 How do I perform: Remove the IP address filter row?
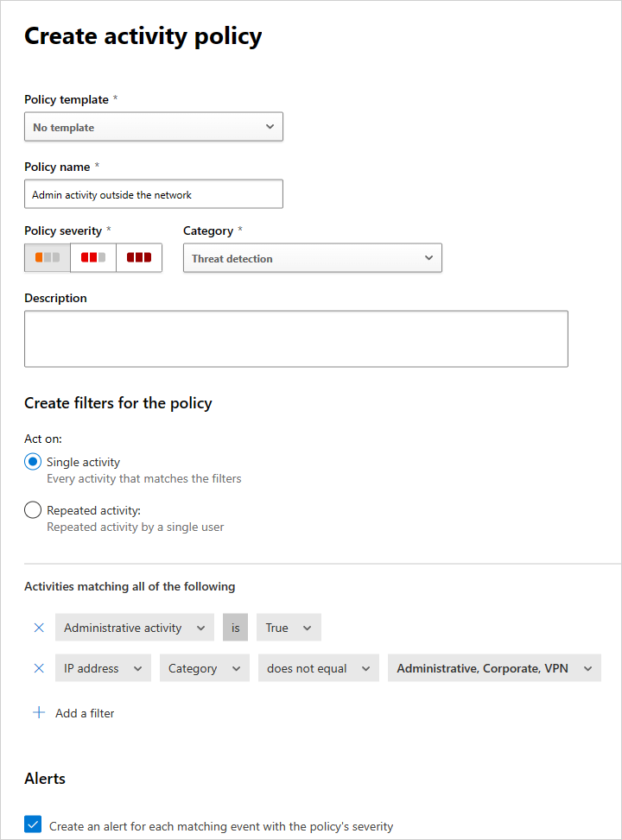click(x=38, y=667)
